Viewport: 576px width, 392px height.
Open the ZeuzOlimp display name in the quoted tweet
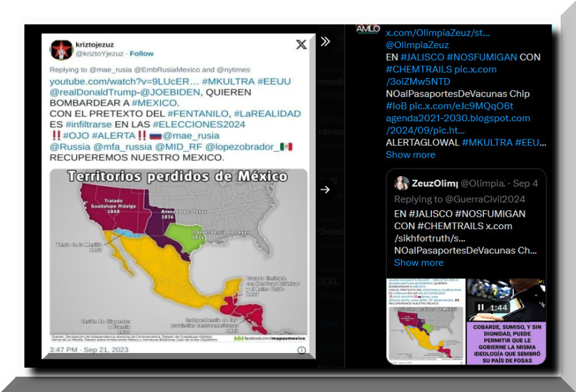(x=435, y=183)
